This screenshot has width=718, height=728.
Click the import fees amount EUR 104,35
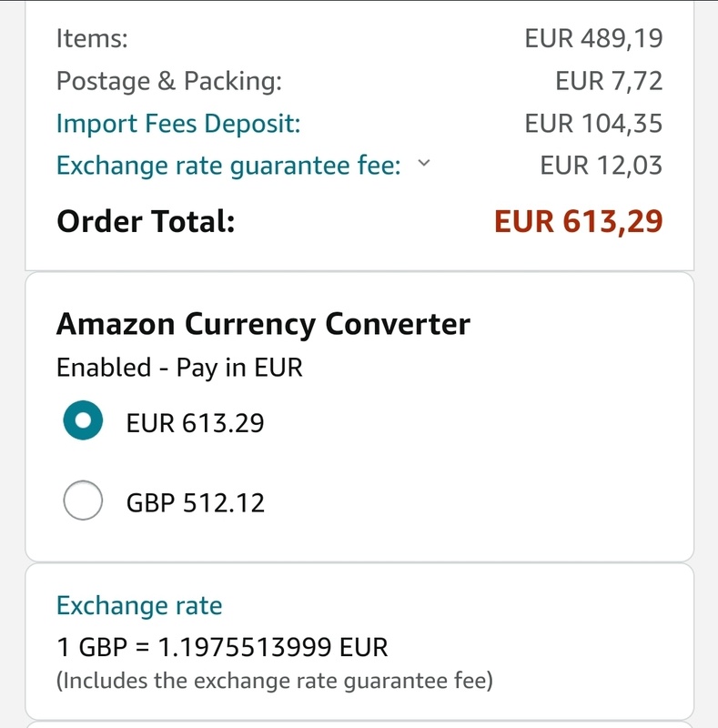(593, 123)
